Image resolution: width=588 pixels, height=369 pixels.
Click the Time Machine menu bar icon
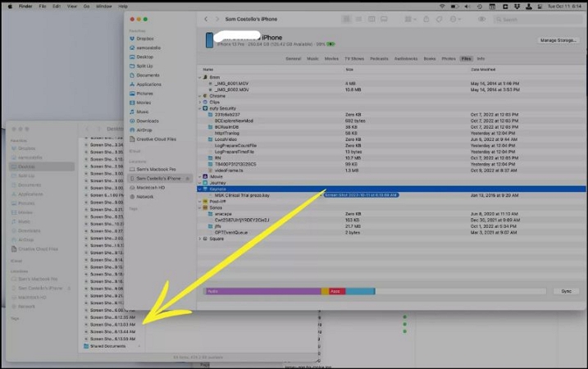click(480, 7)
